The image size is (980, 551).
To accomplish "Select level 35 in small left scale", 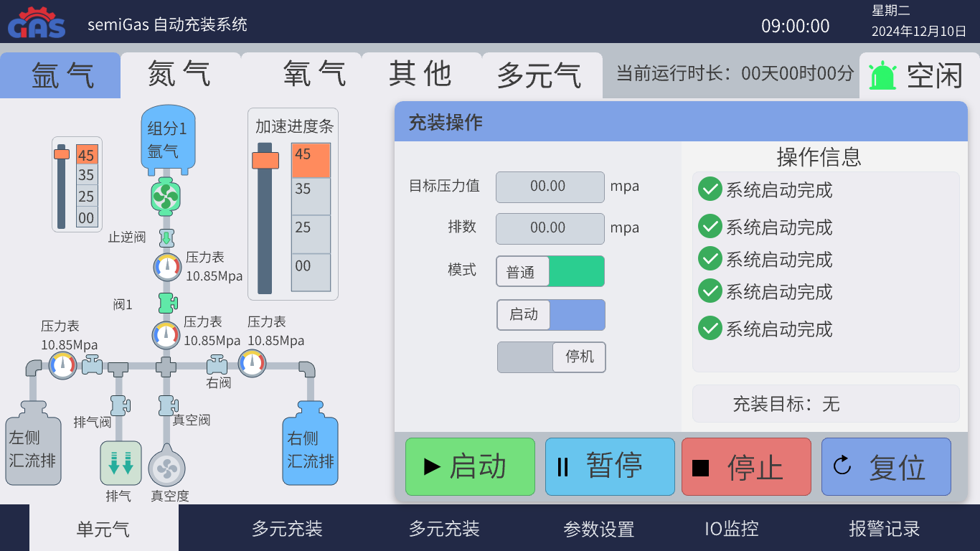I will point(86,175).
